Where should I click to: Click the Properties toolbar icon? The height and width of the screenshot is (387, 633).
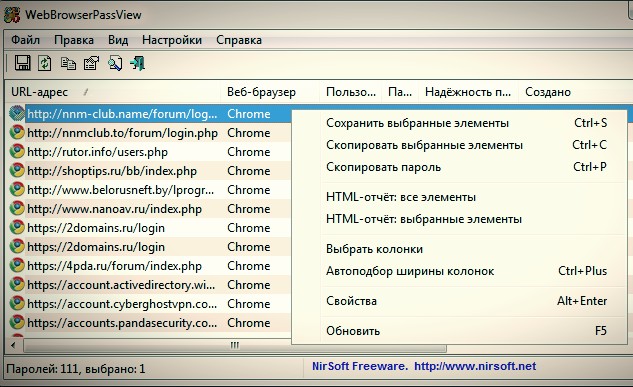91,63
